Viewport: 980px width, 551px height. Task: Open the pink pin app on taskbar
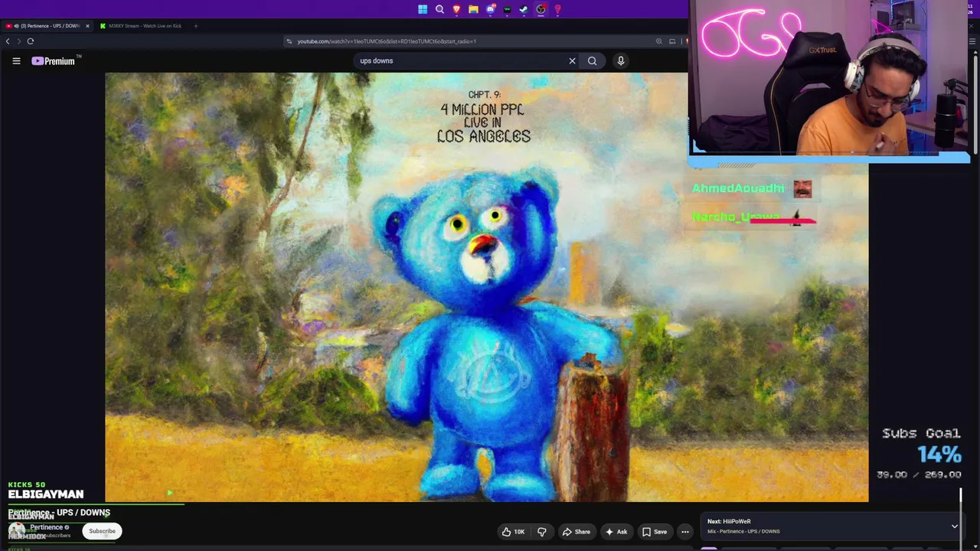[x=557, y=9]
